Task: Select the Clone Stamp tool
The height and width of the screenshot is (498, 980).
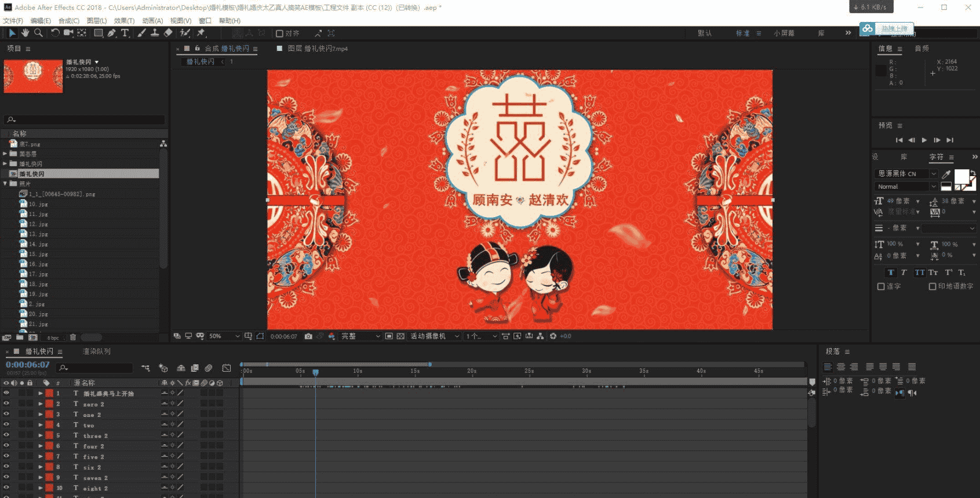Action: click(155, 33)
